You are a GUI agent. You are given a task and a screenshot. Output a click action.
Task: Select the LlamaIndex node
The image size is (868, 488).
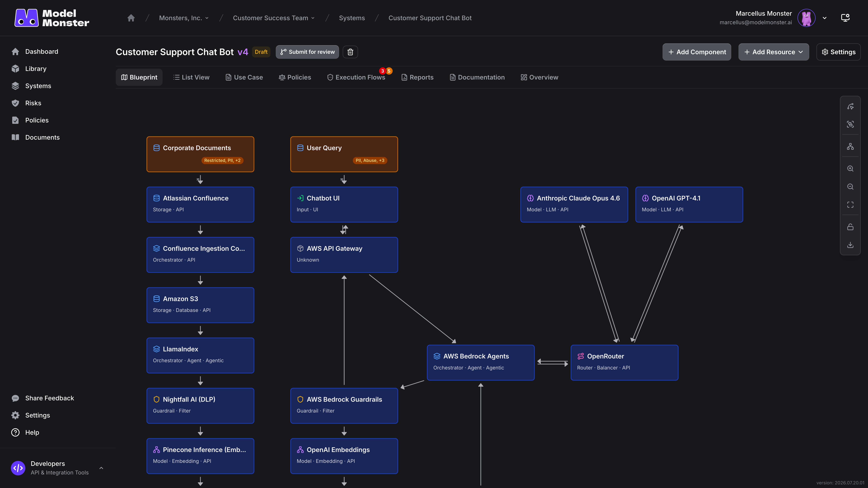point(200,355)
